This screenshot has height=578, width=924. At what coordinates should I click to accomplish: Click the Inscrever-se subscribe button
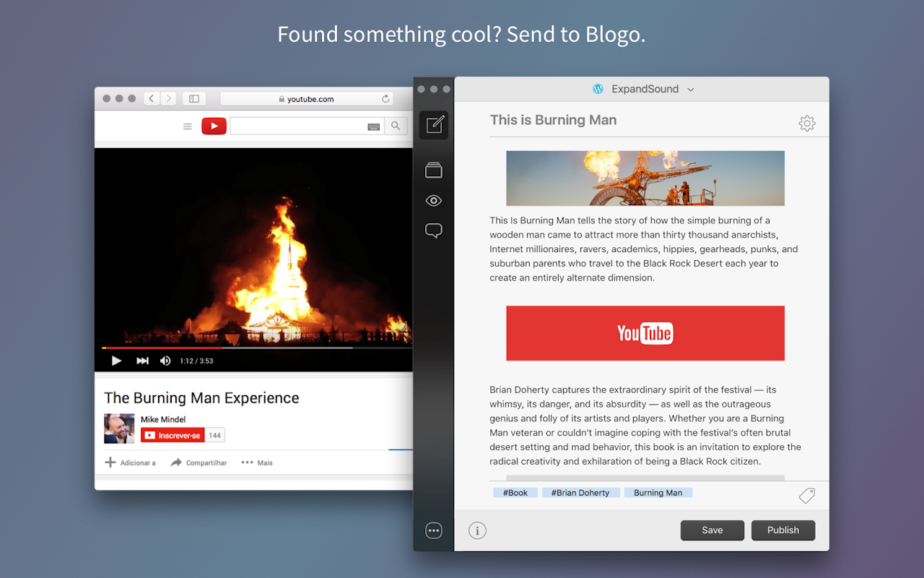173,435
